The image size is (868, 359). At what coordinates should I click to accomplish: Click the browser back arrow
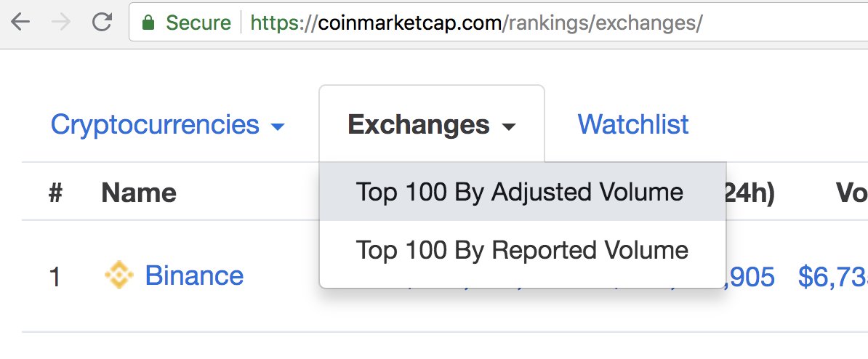pyautogui.click(x=20, y=22)
